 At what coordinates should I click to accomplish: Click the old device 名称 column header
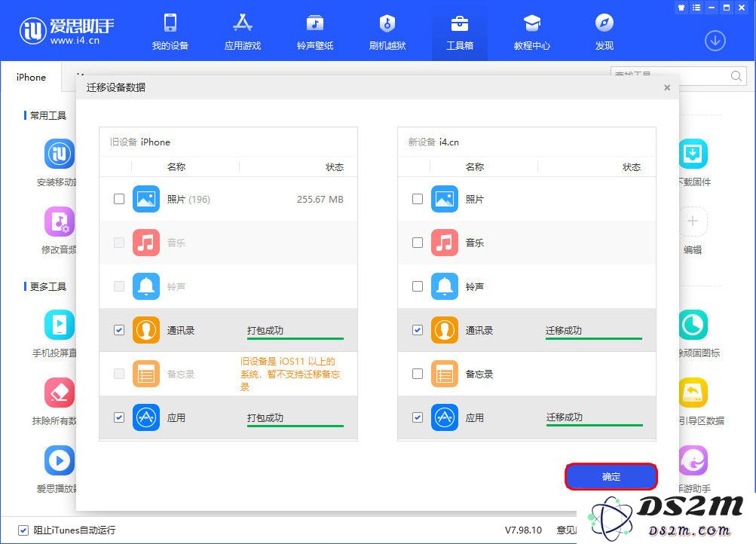pyautogui.click(x=176, y=167)
